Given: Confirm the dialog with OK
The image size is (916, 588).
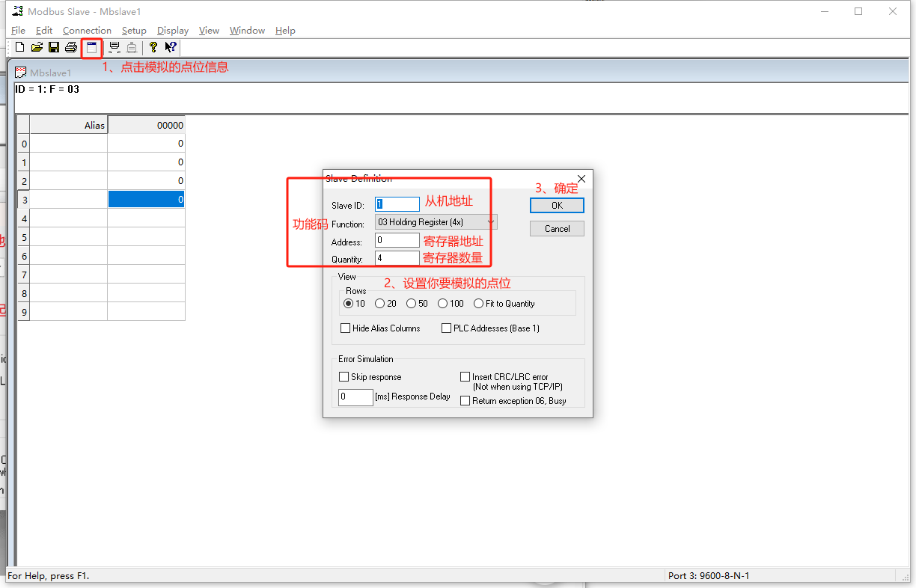Looking at the screenshot, I should coord(557,205).
